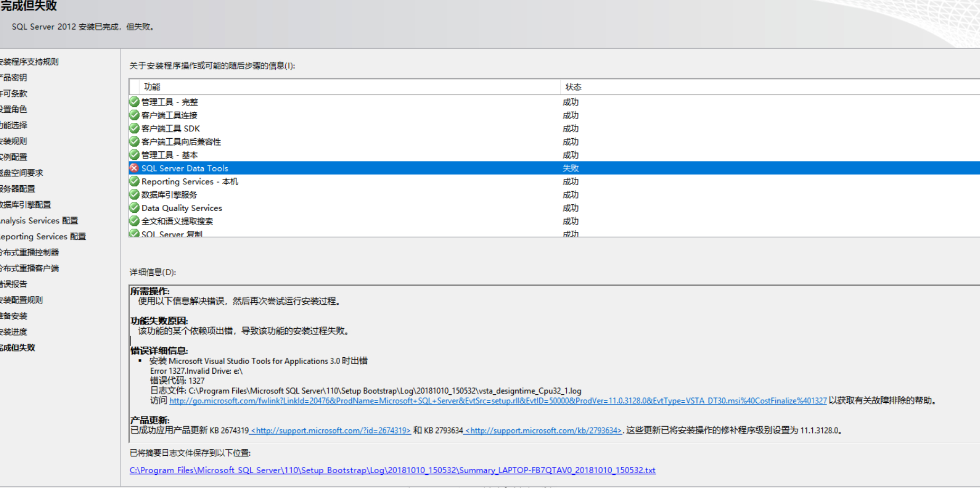Screen dimensions: 980x488
Task: Select the 客户端工具向后兼容性 feature name
Action: pyautogui.click(x=181, y=142)
